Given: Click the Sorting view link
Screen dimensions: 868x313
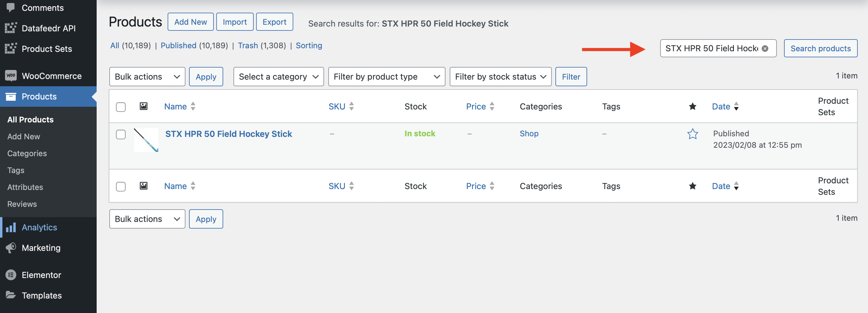Looking at the screenshot, I should [309, 46].
